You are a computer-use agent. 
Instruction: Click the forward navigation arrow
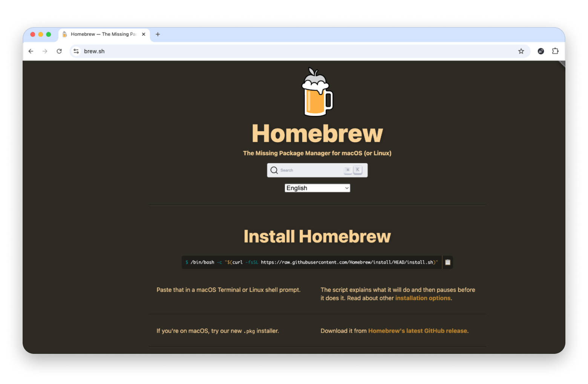tap(45, 51)
